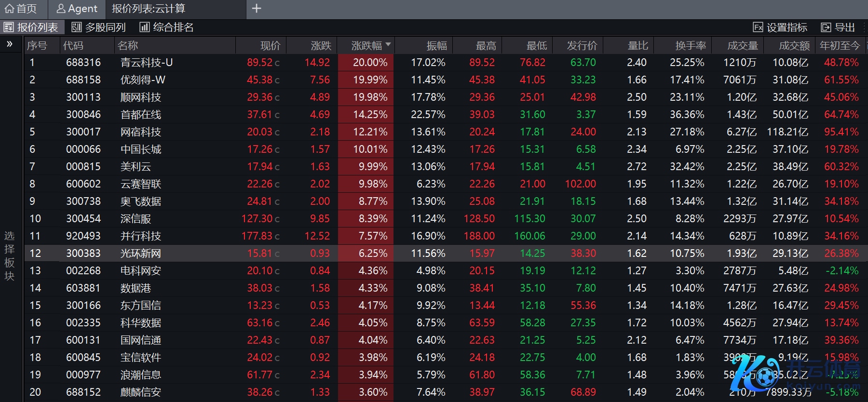Screen dimensions: 868x402
Task: Toggle sort arrow on 涨跌幅 column
Action: (388, 45)
